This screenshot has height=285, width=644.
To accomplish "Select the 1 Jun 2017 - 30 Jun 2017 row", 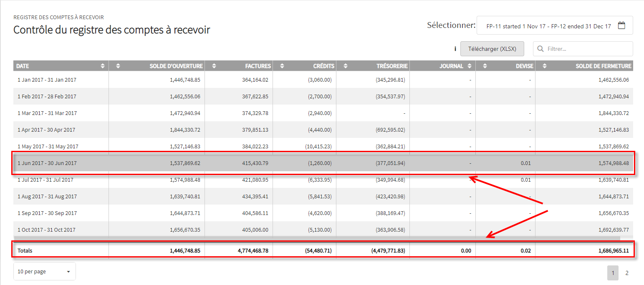I will coord(323,163).
